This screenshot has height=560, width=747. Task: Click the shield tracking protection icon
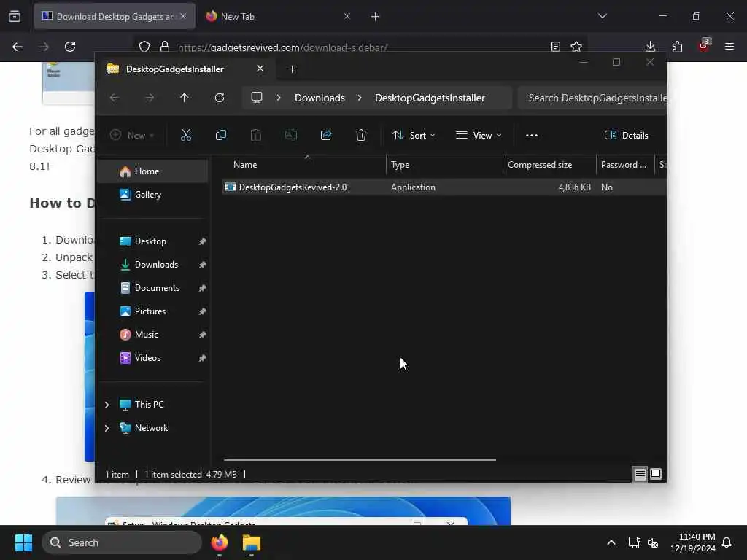144,47
